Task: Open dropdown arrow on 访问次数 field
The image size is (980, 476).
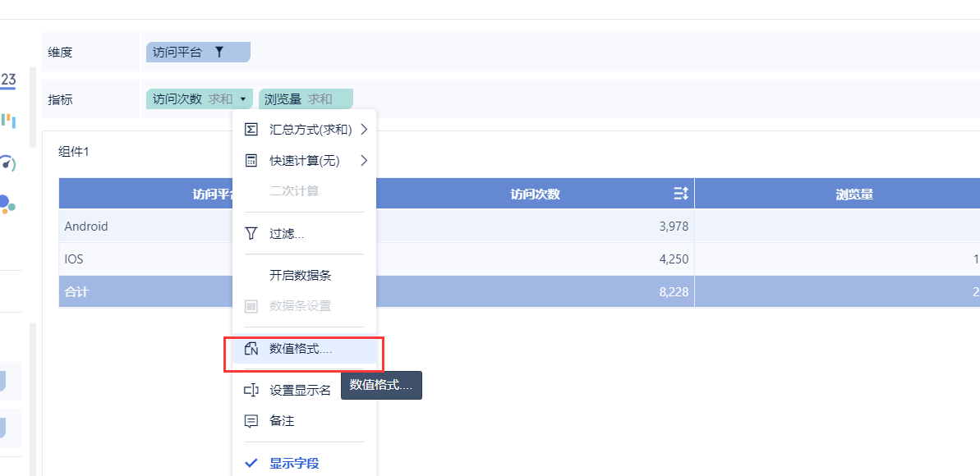Action: 244,99
